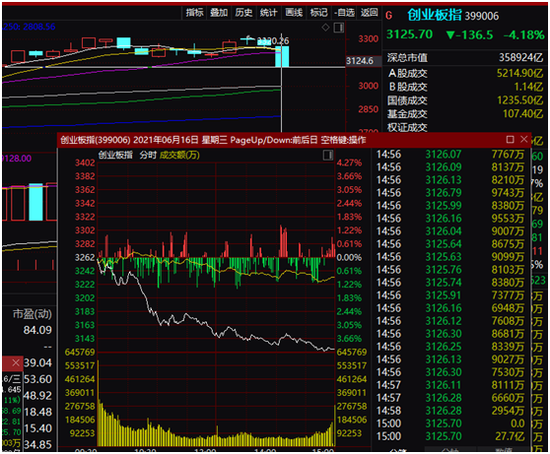Toggle the side panel icon above K-line chart

click(338, 27)
